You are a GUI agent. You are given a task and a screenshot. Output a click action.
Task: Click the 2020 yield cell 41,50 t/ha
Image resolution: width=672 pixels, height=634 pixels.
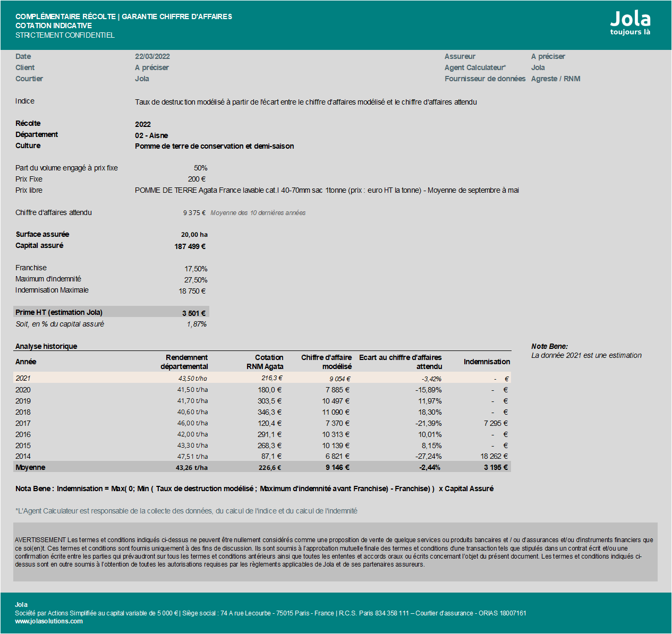(x=192, y=390)
